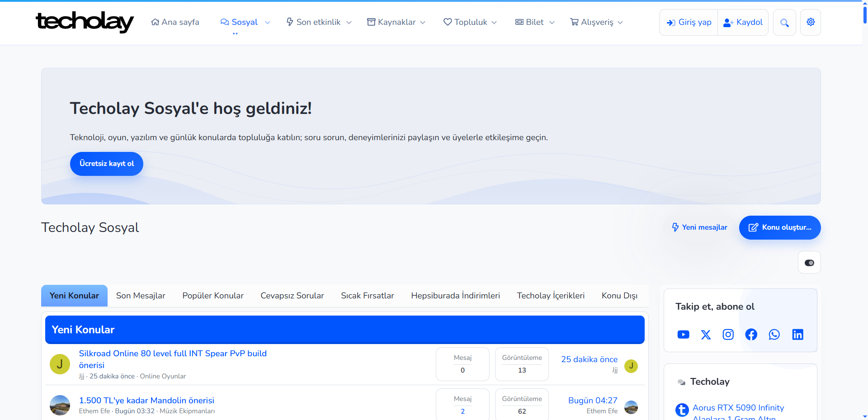This screenshot has height=420, width=868.
Task: Open the X (Twitter) social icon
Action: [706, 335]
